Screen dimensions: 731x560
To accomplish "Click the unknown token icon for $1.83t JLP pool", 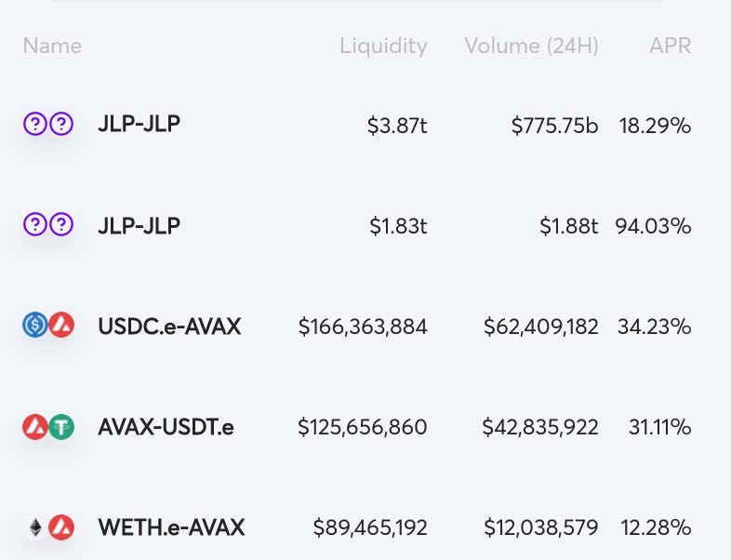I will pyautogui.click(x=35, y=224).
